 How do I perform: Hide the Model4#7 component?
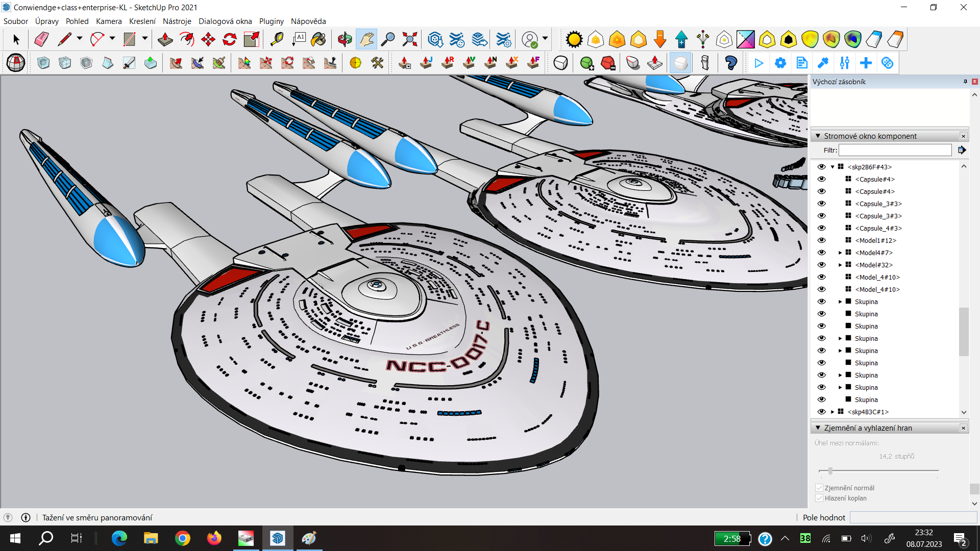821,253
